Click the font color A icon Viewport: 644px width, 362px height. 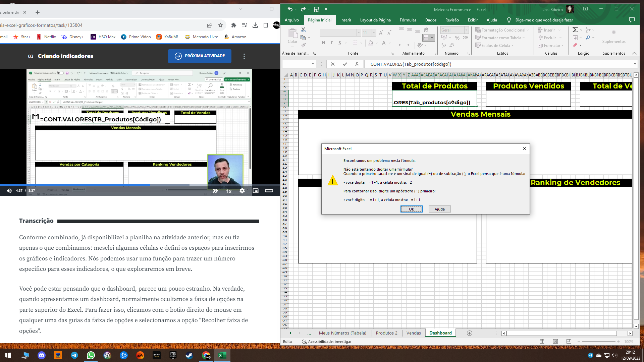point(384,43)
